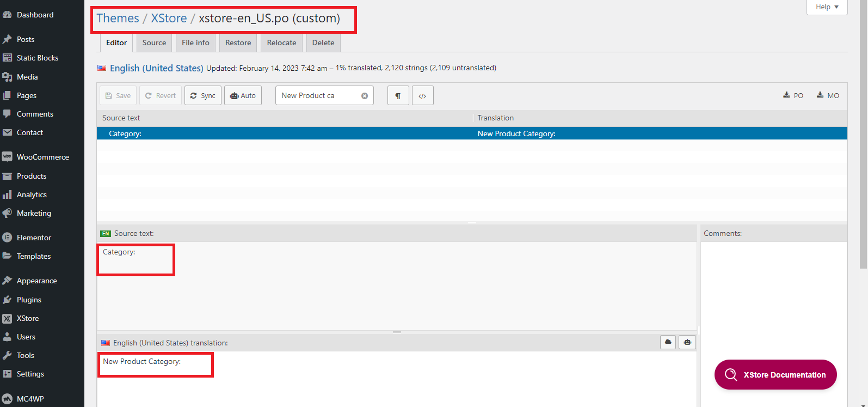
Task: Click the page vertical scrollbar
Action: [863, 133]
